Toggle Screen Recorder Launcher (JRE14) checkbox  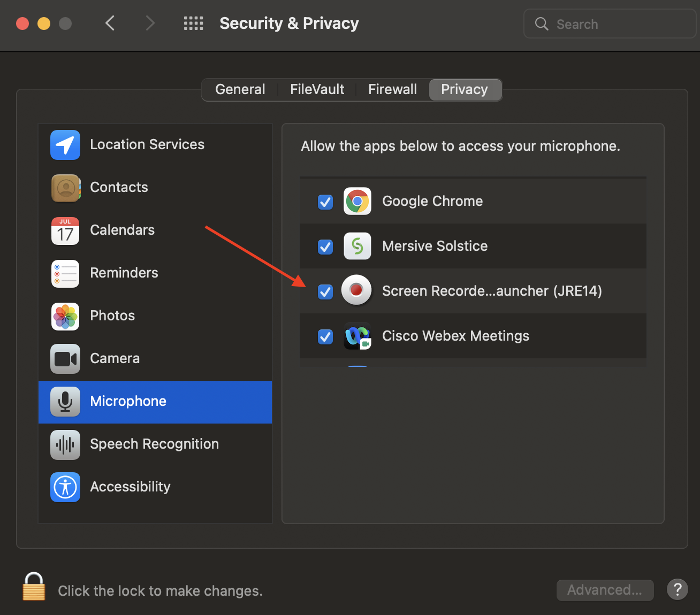[325, 291]
